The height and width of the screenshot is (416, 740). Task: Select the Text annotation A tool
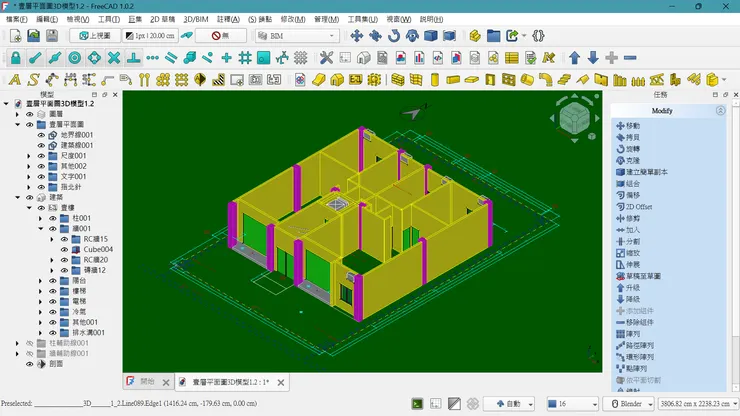point(15,80)
